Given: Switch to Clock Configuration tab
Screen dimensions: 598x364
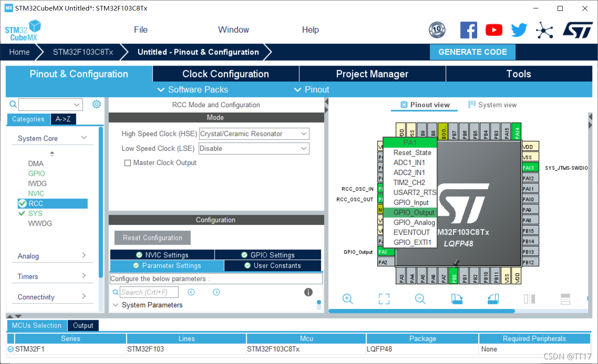Looking at the screenshot, I should (x=226, y=74).
